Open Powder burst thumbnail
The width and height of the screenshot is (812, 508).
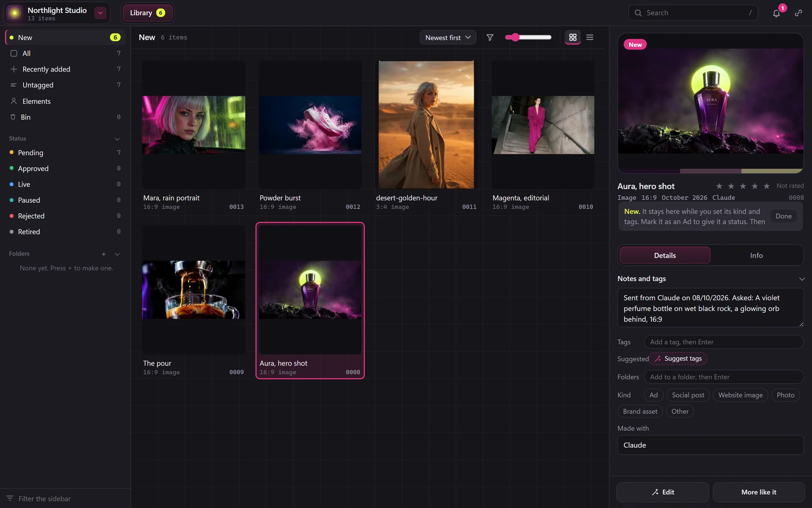pyautogui.click(x=310, y=125)
